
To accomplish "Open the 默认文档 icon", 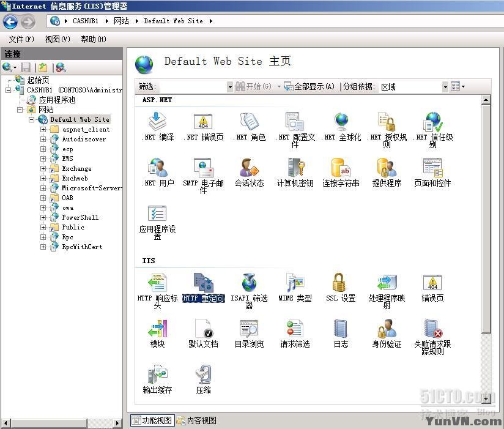I will (x=203, y=334).
